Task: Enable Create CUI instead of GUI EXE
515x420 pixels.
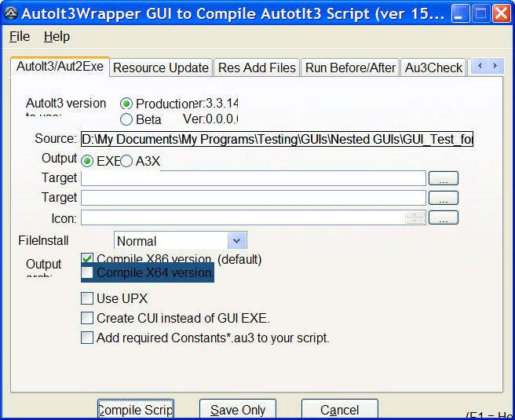Action: (x=87, y=318)
